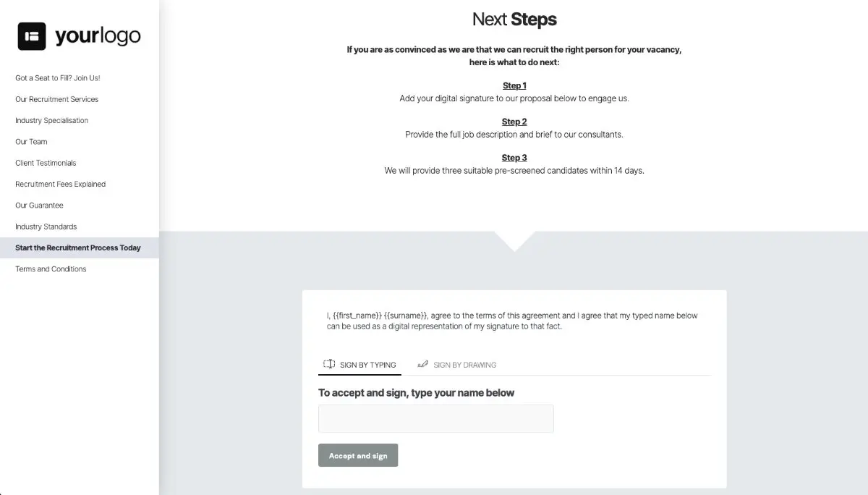868x495 pixels.
Task: Click the pen icon beside SIGN BY DRAWING
Action: (422, 364)
